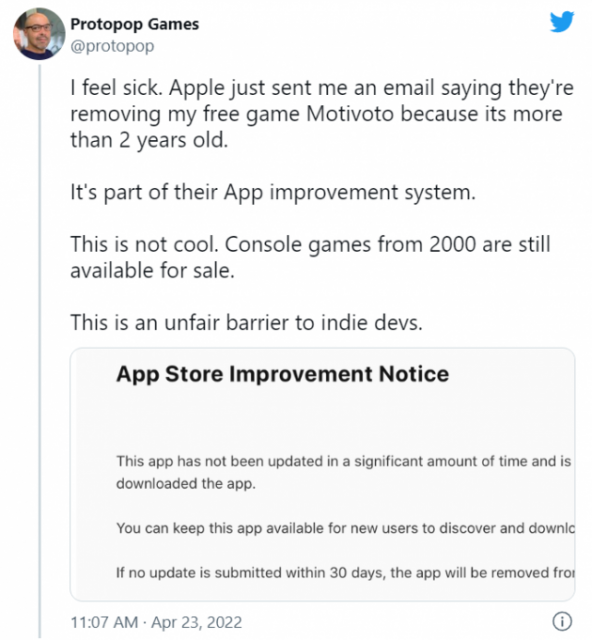Click the 'downloaded the app.' line in notice
The width and height of the screenshot is (592, 640).
click(186, 483)
